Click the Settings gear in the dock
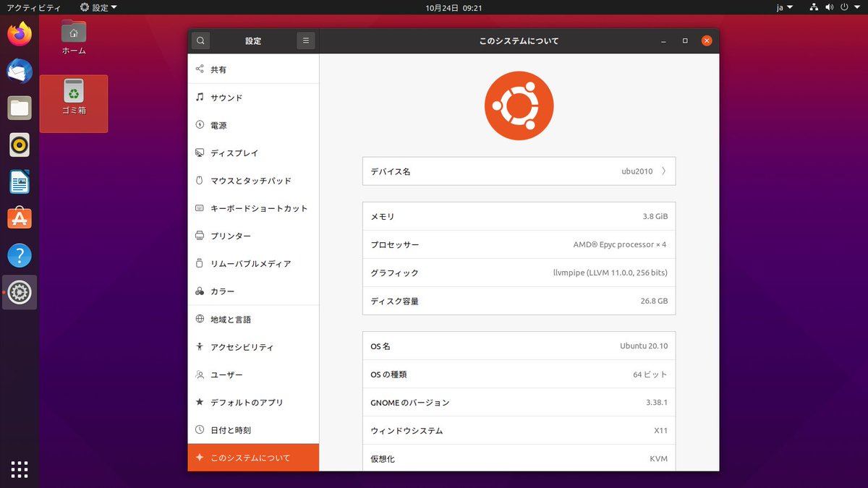This screenshot has width=868, height=488. pos(20,293)
